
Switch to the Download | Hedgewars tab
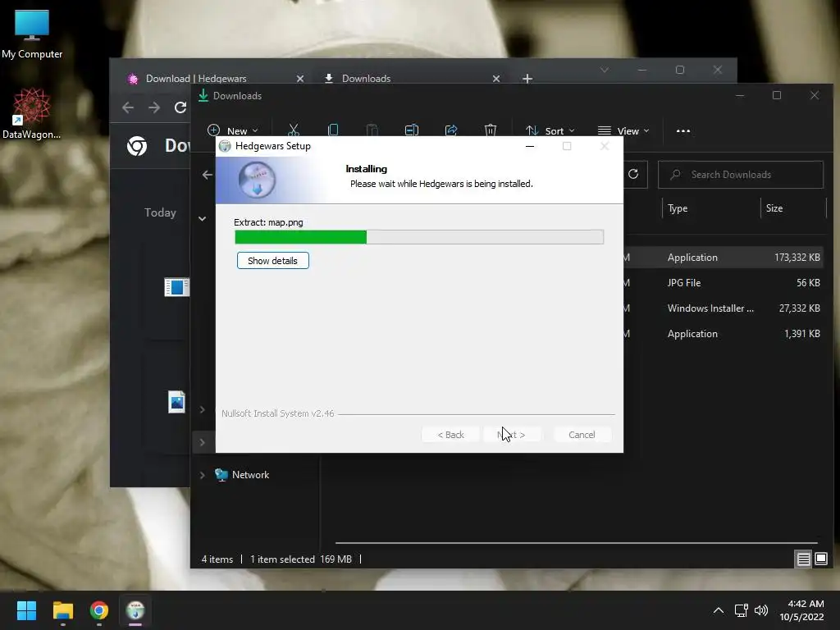coord(196,78)
